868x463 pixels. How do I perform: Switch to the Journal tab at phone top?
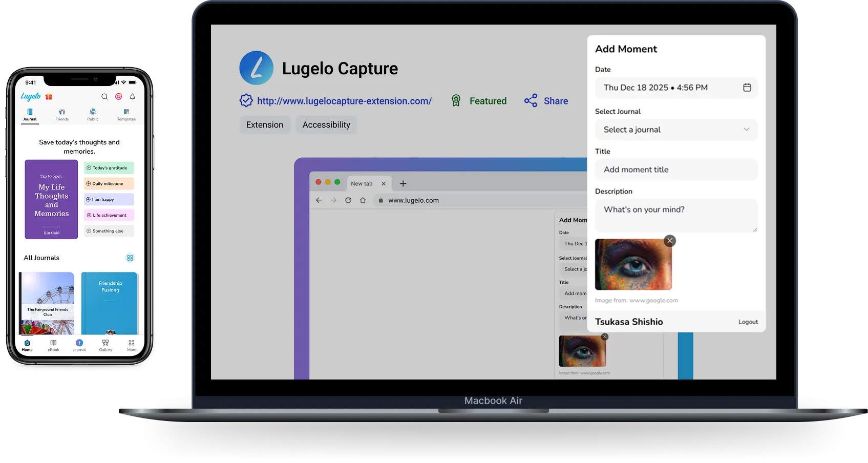click(x=30, y=115)
